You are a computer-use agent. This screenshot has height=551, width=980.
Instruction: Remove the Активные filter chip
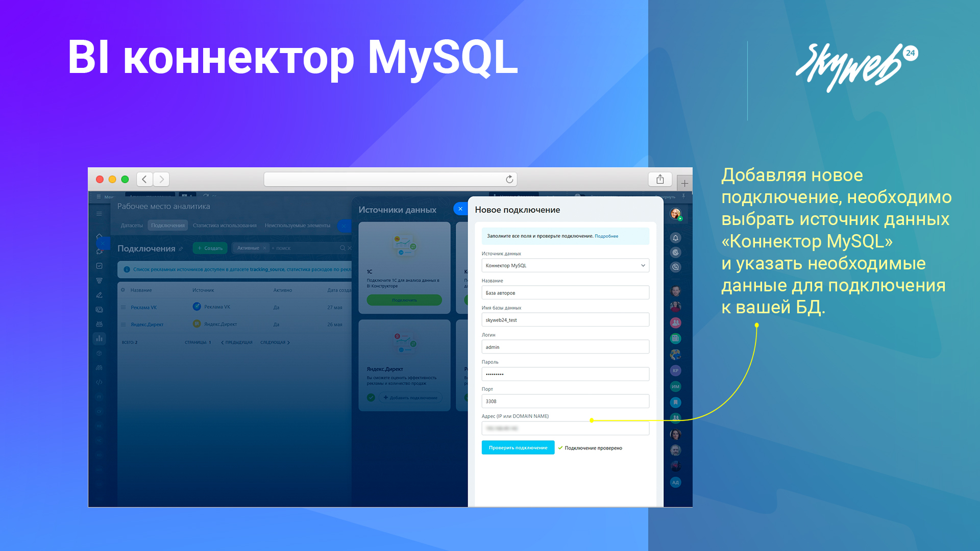tap(264, 248)
